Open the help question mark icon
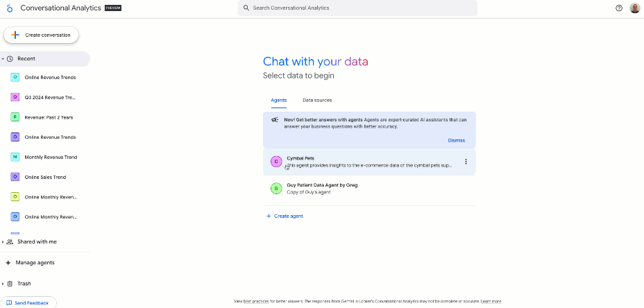 [x=619, y=8]
